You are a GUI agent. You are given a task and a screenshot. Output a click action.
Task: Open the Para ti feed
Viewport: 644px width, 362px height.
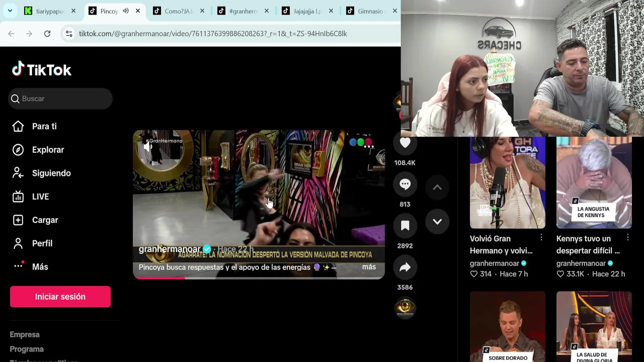point(44,126)
